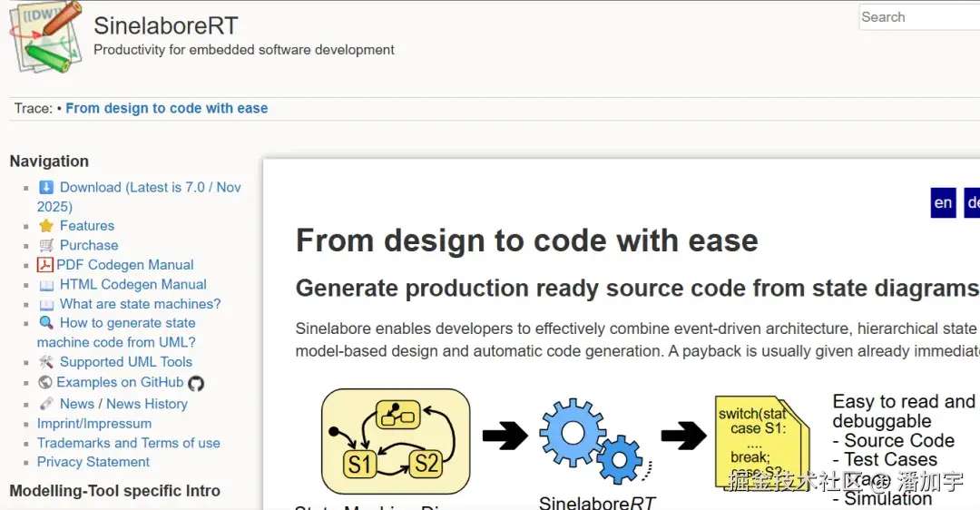
Task: Open Supported UML Tools link
Action: point(125,362)
